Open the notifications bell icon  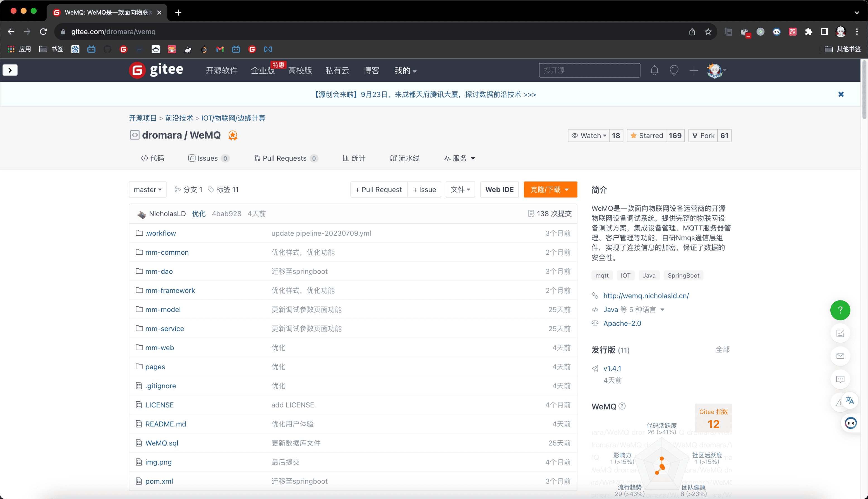point(654,70)
